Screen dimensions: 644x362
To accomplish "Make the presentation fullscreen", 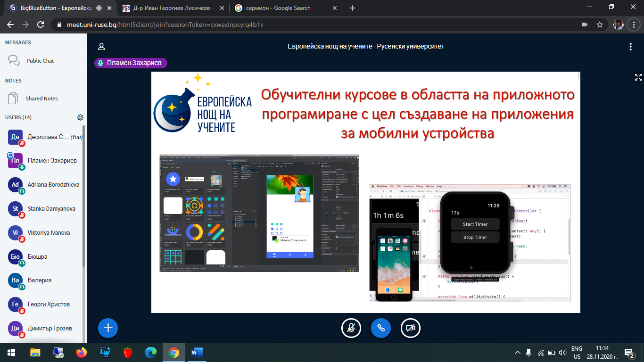I will click(638, 77).
